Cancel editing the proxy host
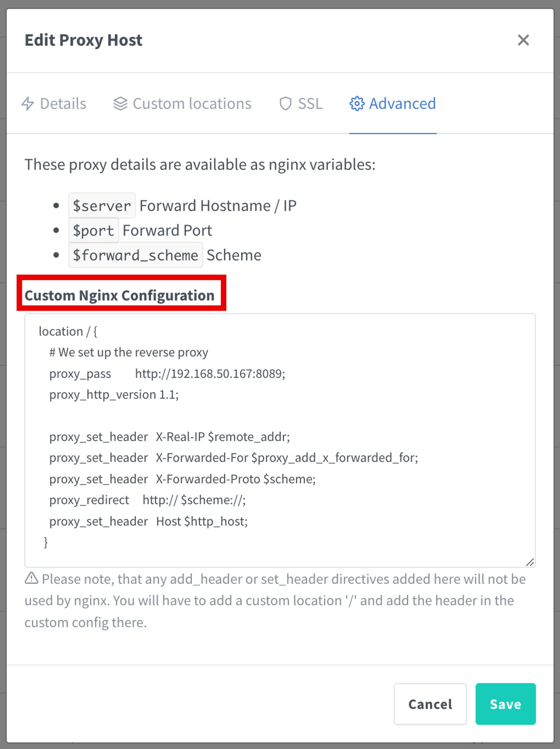The width and height of the screenshot is (560, 749). [x=430, y=704]
